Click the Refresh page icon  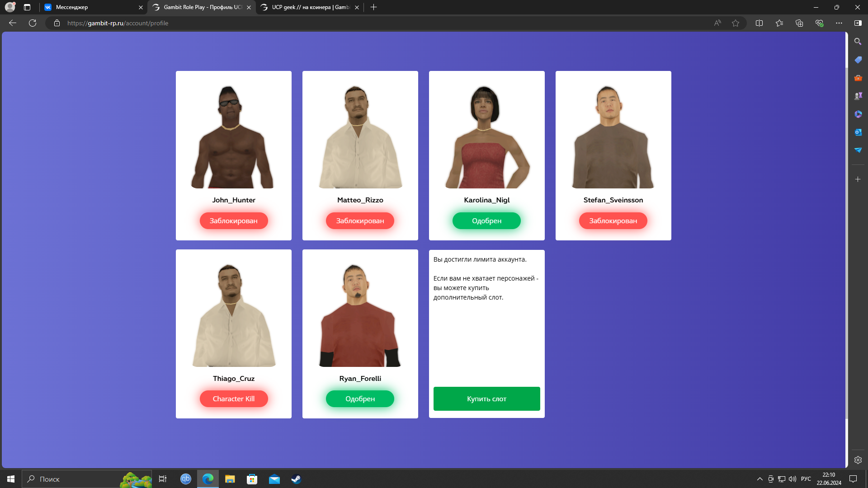[33, 23]
